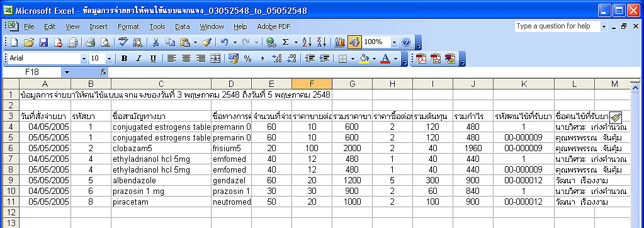Select column F header
The image size is (644, 228).
click(312, 84)
